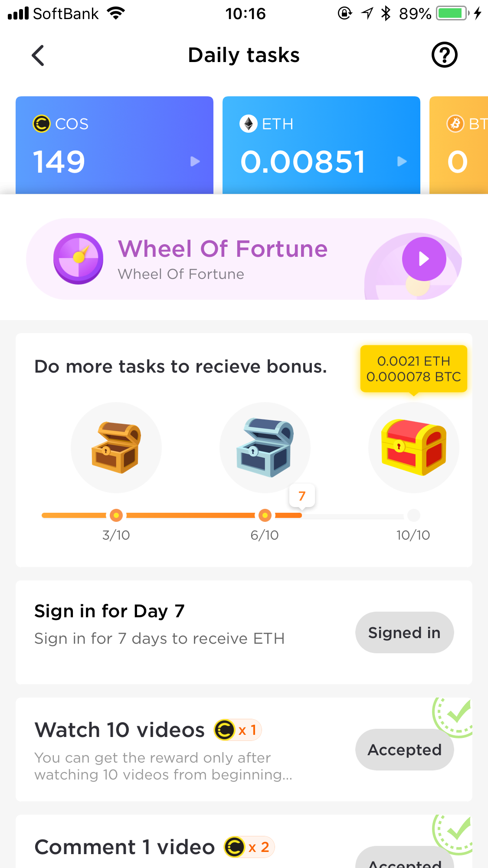The height and width of the screenshot is (868, 488).
Task: Tap the back arrow icon
Action: [38, 56]
